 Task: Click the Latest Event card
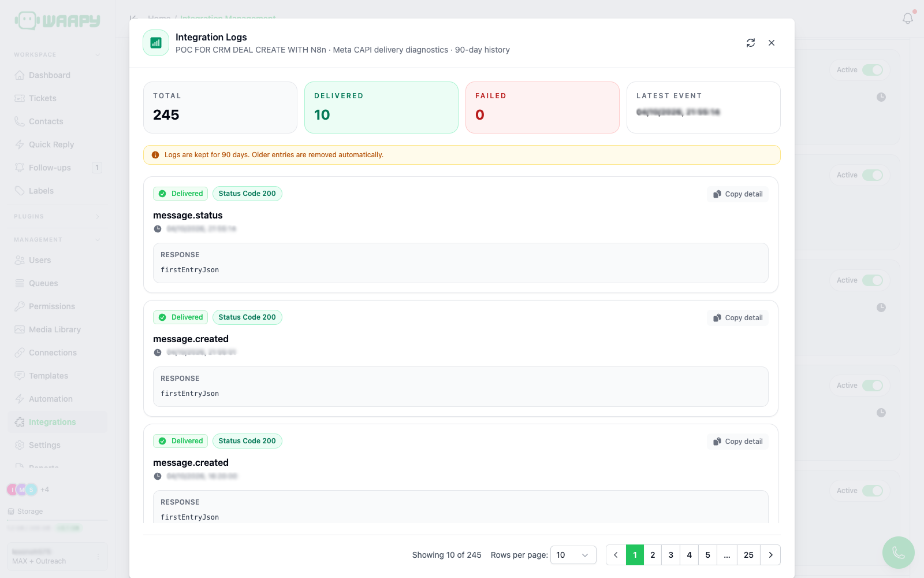(703, 108)
